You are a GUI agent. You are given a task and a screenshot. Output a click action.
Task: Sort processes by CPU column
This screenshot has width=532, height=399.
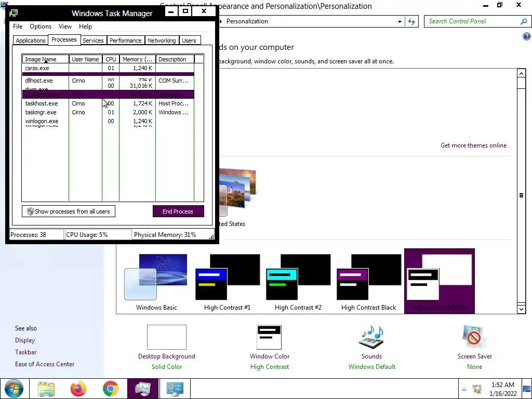111,59
